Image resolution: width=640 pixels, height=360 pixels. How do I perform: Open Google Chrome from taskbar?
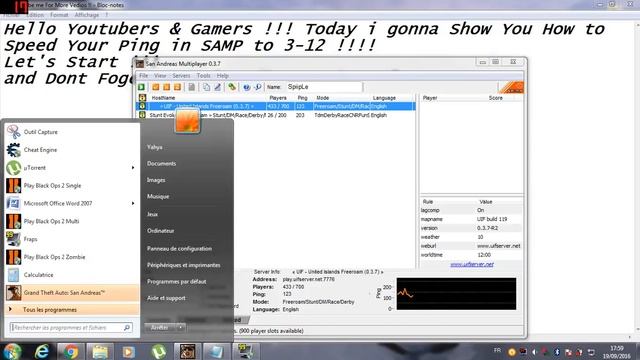(x=71, y=351)
